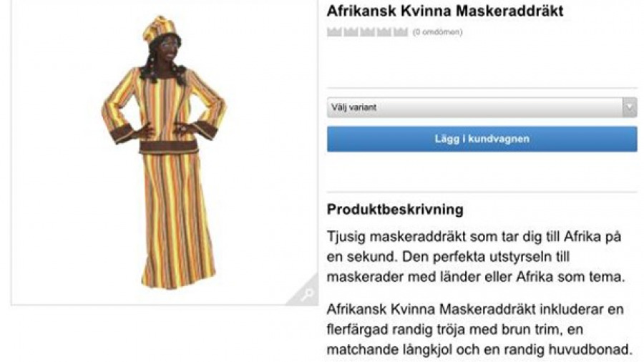Click the paragraph starting 'Tjusig maskeraddräkt'
This screenshot has height=362, width=644.
coord(476,257)
